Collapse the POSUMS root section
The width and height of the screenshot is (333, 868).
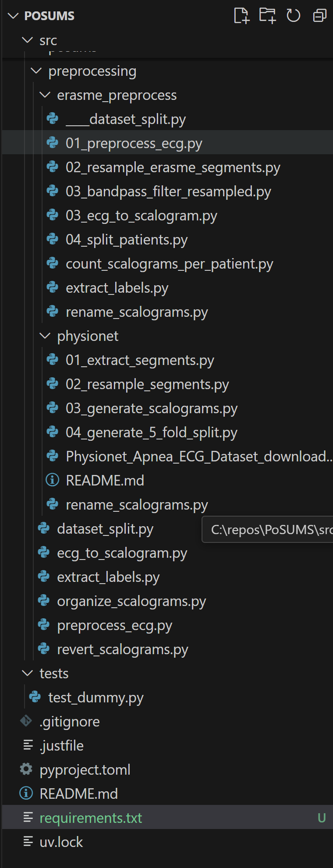pyautogui.click(x=14, y=16)
